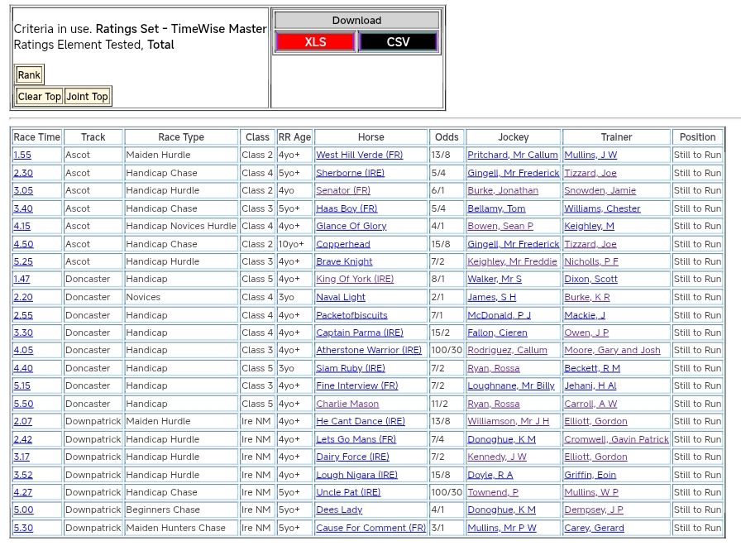The image size is (741, 560).
Task: Click the horse Copperhead link
Action: [x=343, y=244]
